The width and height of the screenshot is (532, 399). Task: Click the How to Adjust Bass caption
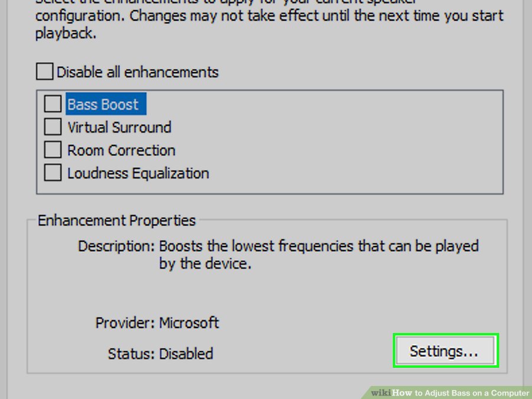(x=460, y=393)
